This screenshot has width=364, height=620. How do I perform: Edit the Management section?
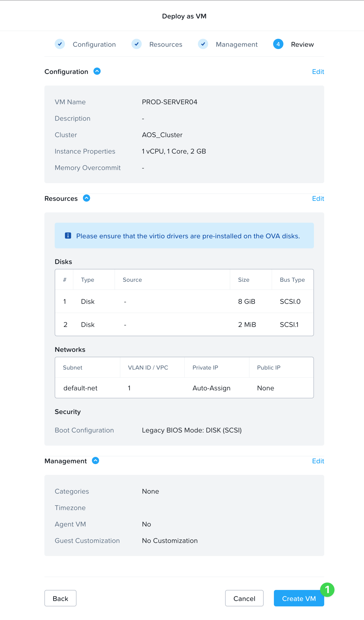[318, 461]
